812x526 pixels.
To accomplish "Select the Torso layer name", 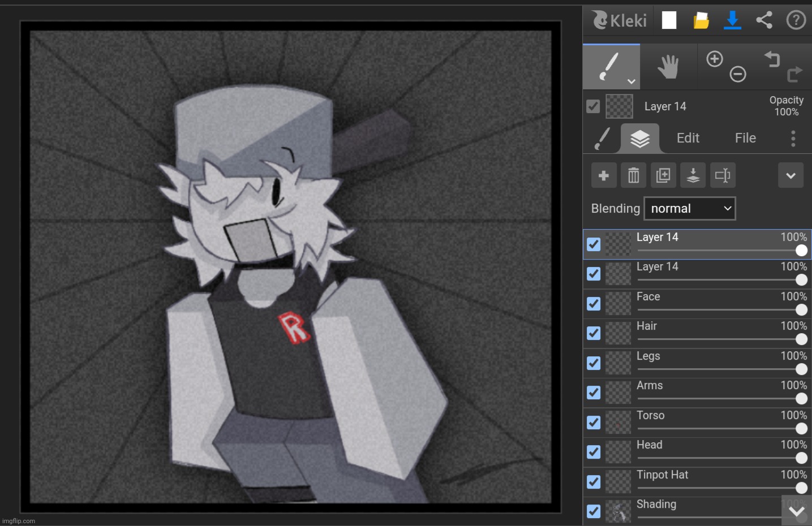I will (x=651, y=415).
